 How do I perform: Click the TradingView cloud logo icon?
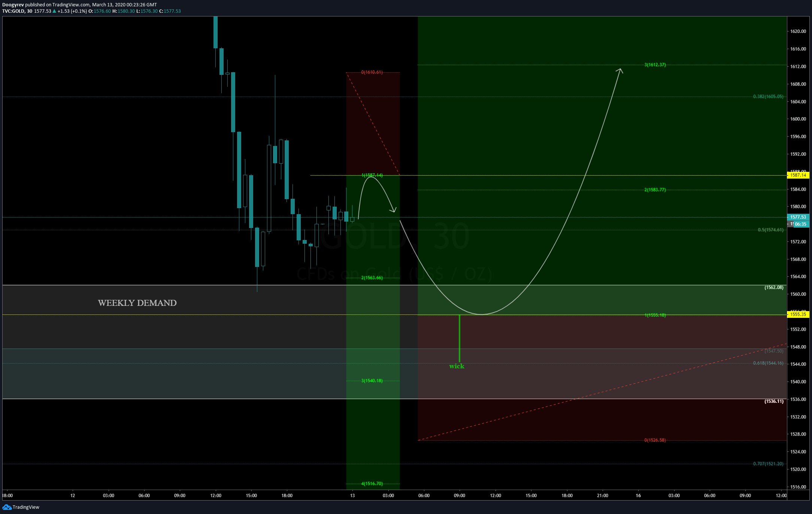[7, 507]
